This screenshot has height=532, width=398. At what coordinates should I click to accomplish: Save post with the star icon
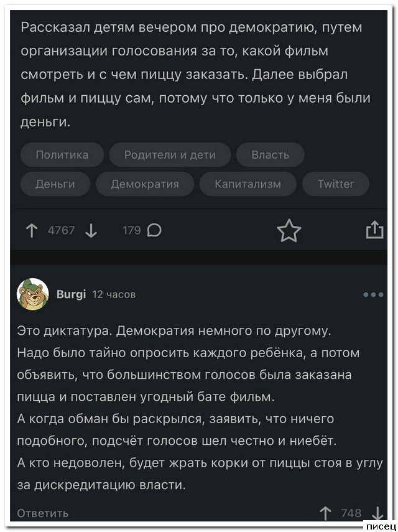point(289,231)
